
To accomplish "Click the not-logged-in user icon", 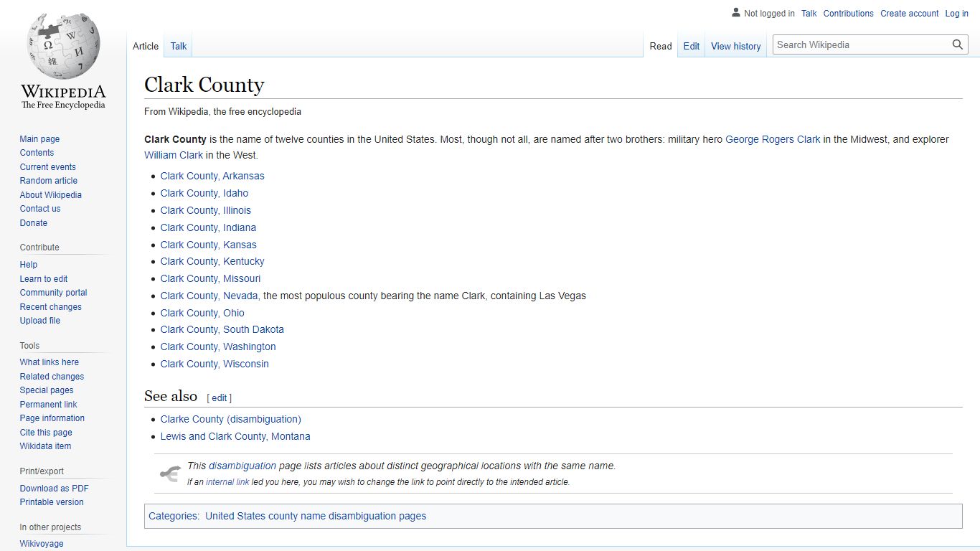I will (735, 13).
